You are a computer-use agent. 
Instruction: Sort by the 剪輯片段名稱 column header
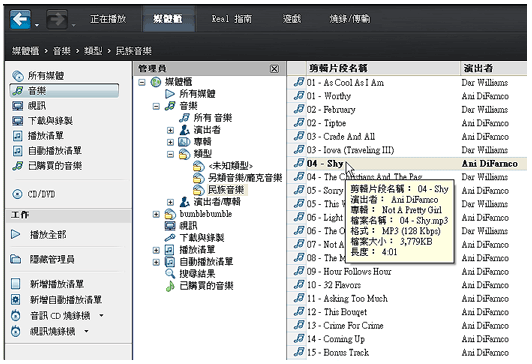click(383, 68)
